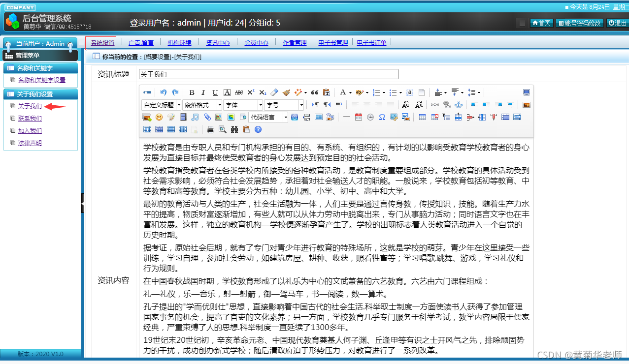Screen dimensions: 629x364
Task: Click the Print icon in the editor toolbar
Action: [x=210, y=129]
